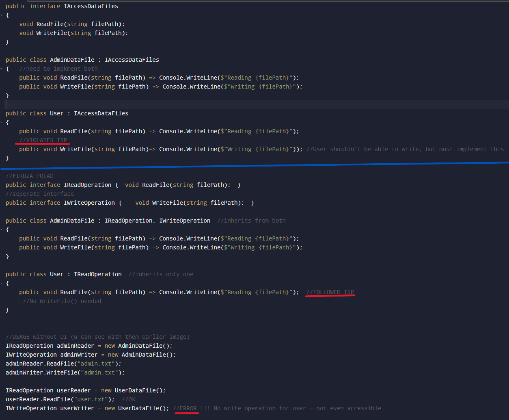Fold the first User class block
Screen dimensions: 509x420
2,122
